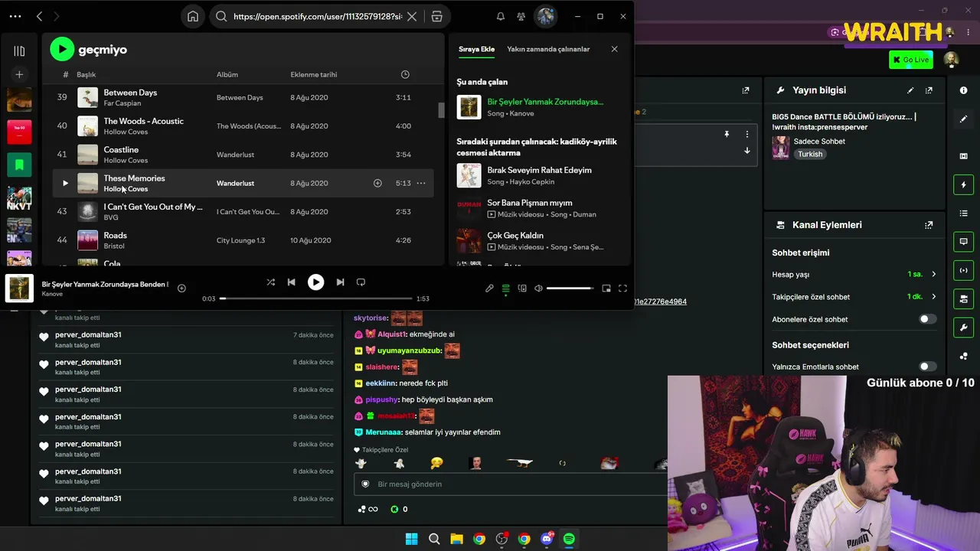The width and height of the screenshot is (980, 551).
Task: Sort tracks by the duration clock column
Action: pyautogui.click(x=405, y=74)
